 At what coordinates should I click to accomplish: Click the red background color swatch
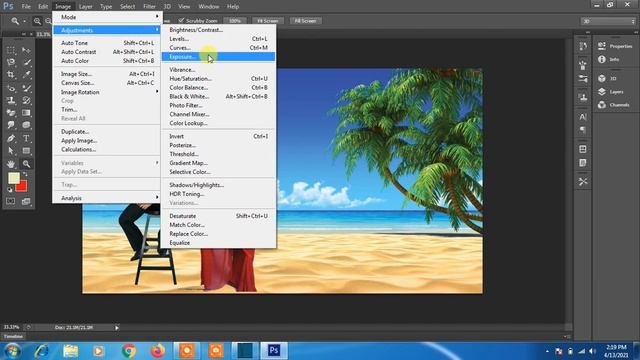pos(22,187)
